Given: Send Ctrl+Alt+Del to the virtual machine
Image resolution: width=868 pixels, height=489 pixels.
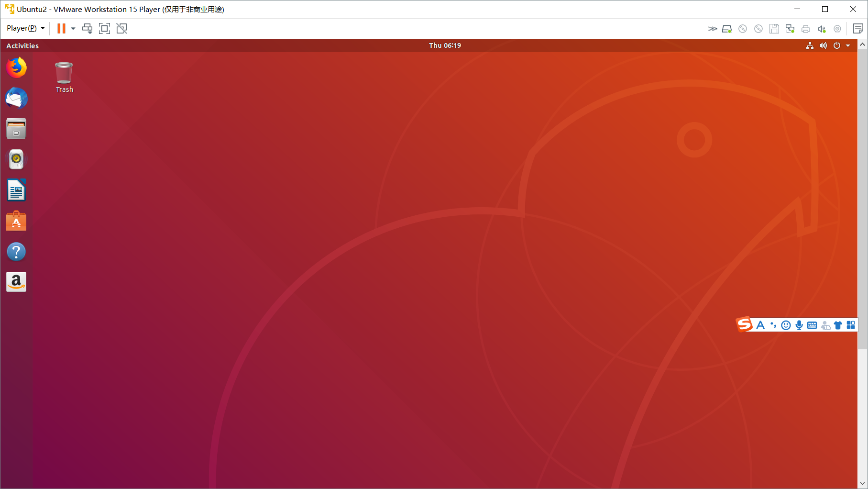Looking at the screenshot, I should point(87,28).
